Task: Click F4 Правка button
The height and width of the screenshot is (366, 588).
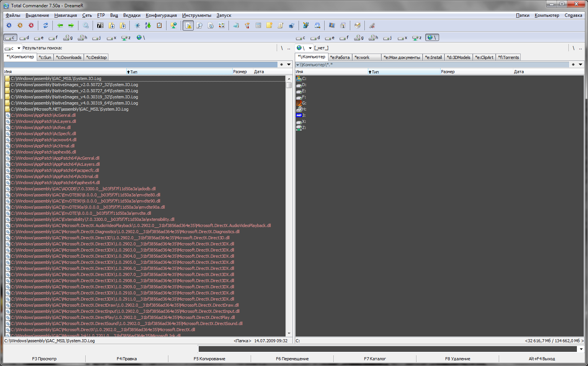Action: point(127,359)
